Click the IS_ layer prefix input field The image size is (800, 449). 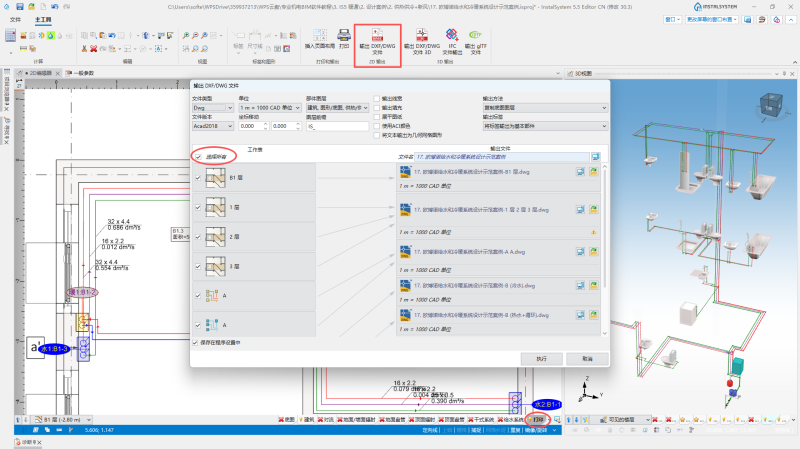[x=337, y=126]
